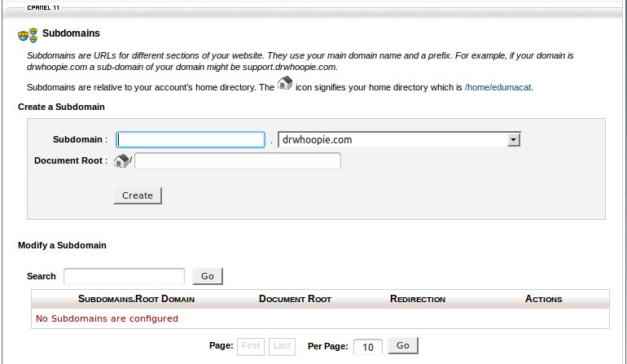Click the Per Page number field

point(367,347)
